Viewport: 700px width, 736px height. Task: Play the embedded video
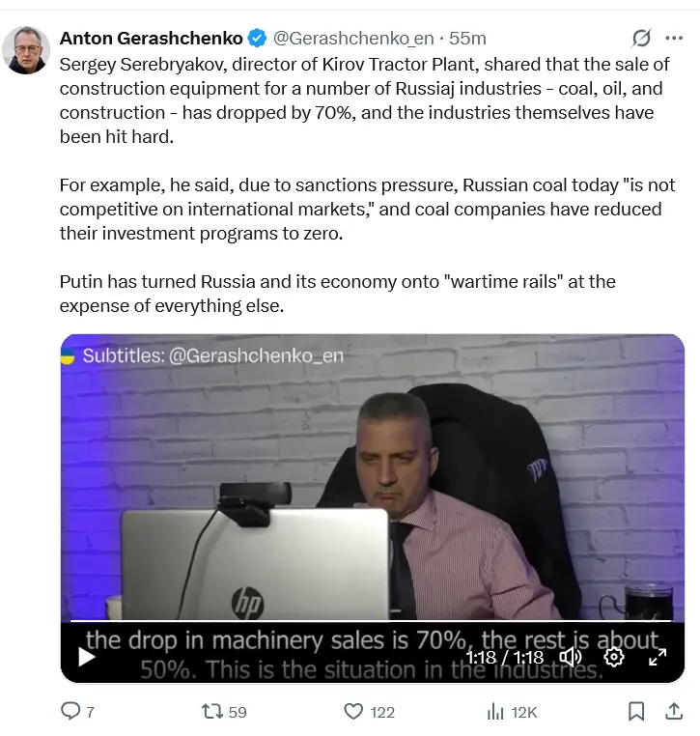click(87, 657)
